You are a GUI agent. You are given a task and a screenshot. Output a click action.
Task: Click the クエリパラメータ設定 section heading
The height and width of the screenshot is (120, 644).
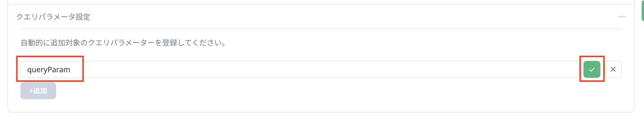point(53,17)
